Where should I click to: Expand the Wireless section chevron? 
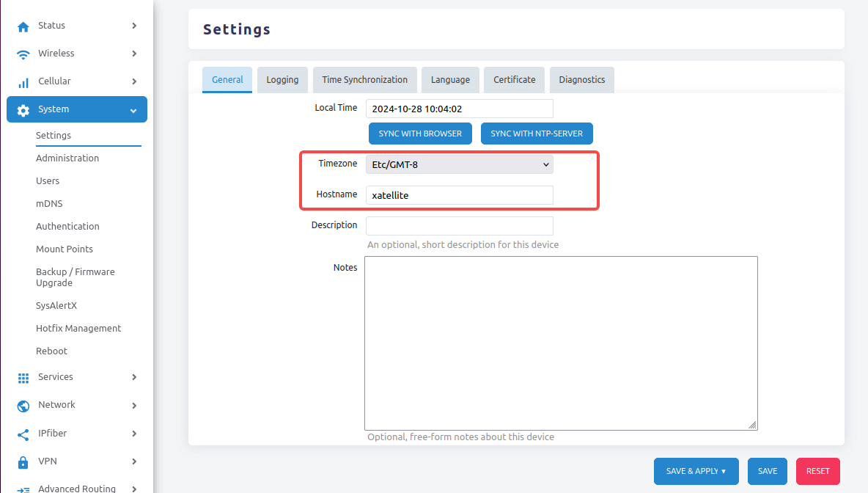[134, 53]
